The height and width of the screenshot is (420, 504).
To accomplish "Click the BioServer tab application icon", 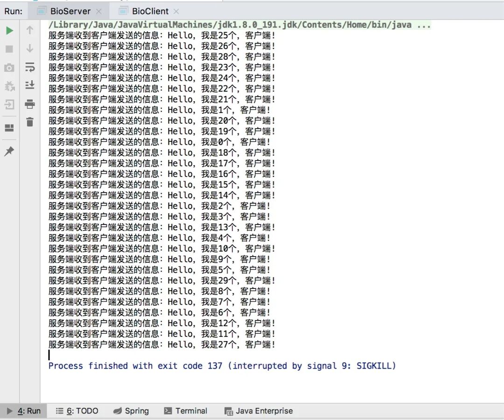I will click(41, 11).
